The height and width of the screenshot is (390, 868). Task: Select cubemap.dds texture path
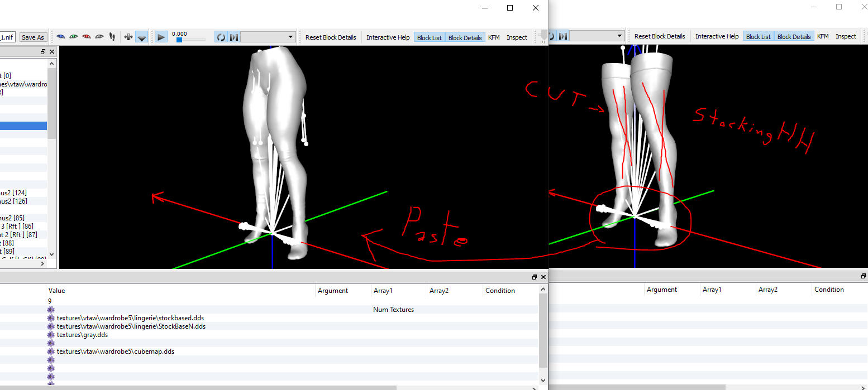pyautogui.click(x=116, y=352)
